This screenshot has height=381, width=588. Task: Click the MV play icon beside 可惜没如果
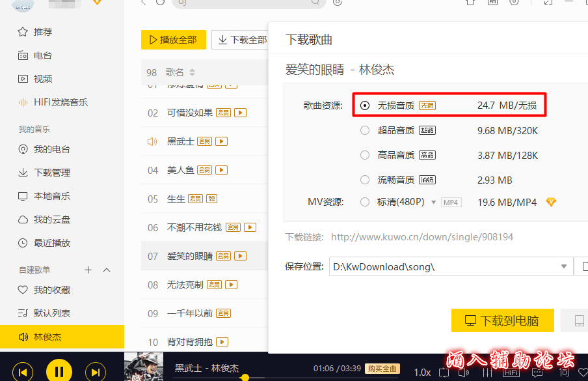click(x=241, y=113)
